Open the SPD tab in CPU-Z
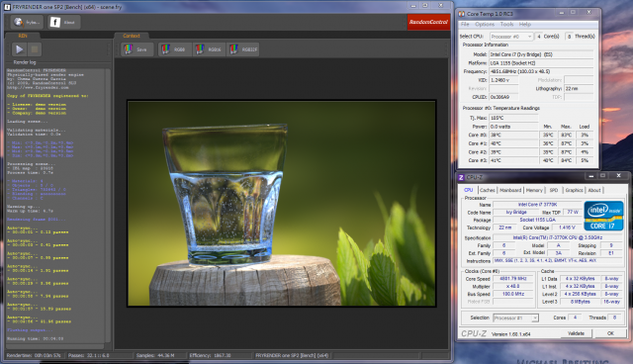 tap(554, 190)
